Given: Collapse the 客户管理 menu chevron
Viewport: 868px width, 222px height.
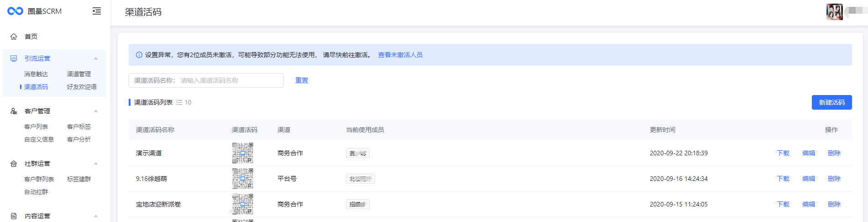Looking at the screenshot, I should (x=96, y=111).
